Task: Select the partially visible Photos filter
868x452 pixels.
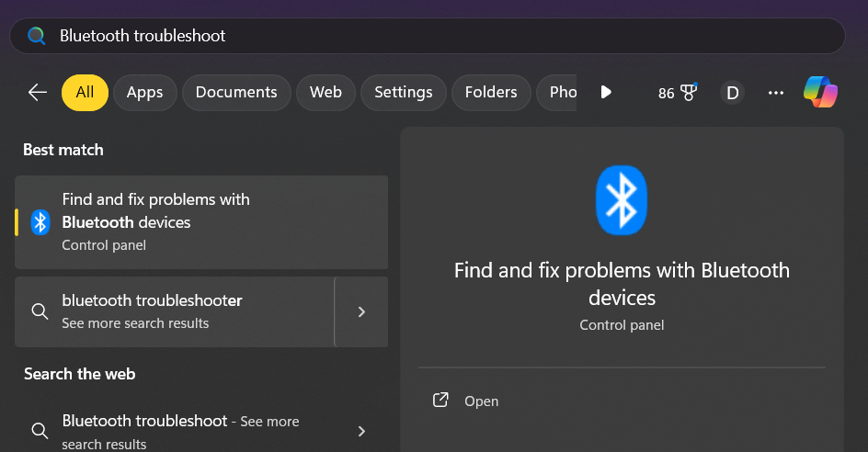Action: click(x=557, y=93)
